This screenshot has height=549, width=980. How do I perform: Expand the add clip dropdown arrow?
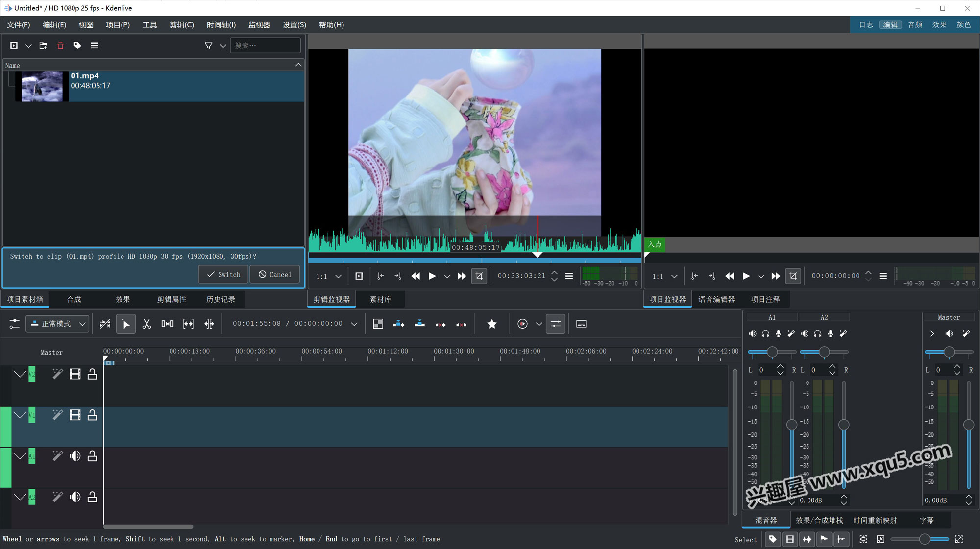(28, 46)
